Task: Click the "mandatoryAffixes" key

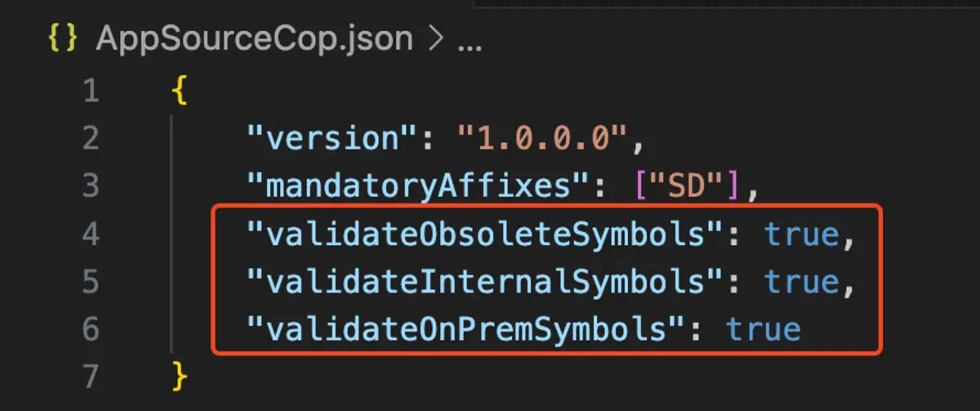Action: (x=418, y=186)
